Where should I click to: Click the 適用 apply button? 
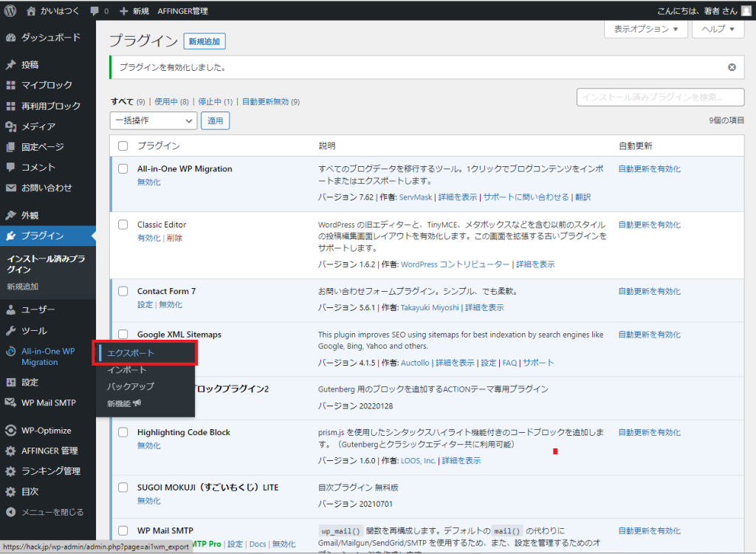(215, 120)
